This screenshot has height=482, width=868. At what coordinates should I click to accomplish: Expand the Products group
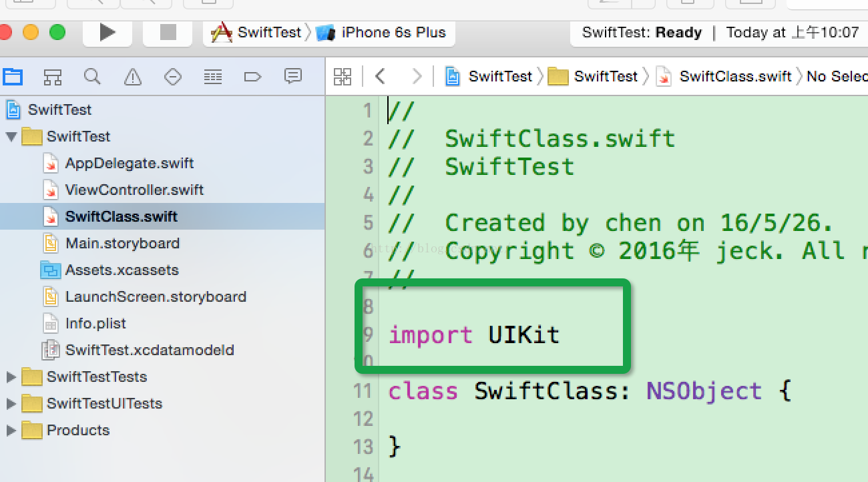11,431
